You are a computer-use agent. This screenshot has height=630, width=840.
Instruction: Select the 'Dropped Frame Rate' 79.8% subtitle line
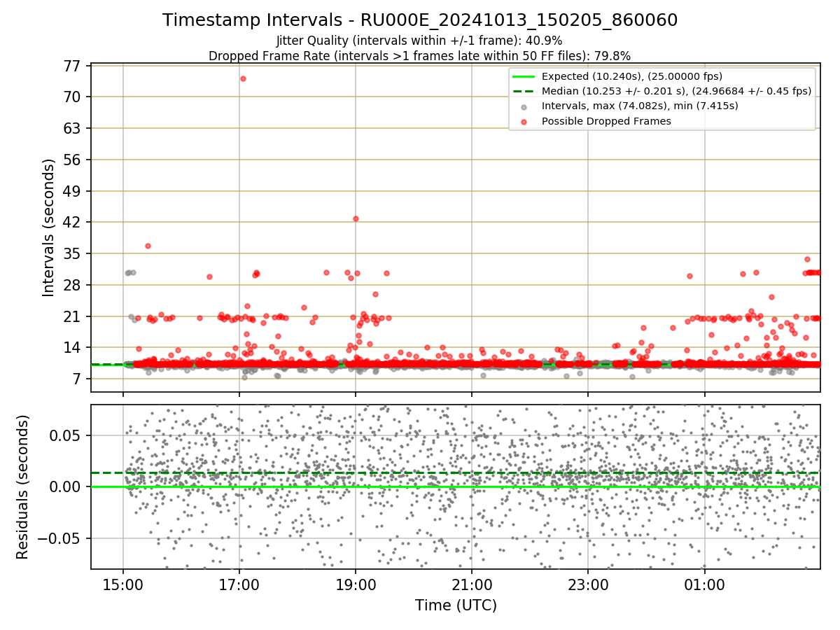click(420, 56)
